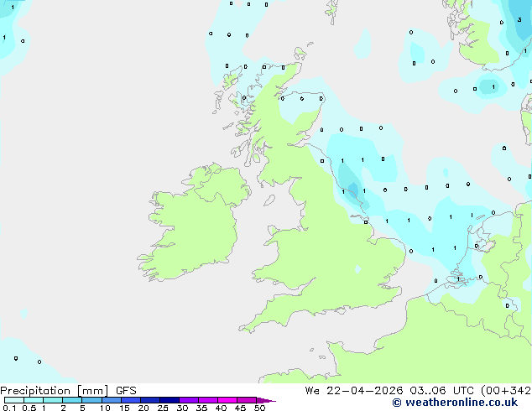
Task: Pick the 10–15 mm legend color swatch
Action: 111,400
